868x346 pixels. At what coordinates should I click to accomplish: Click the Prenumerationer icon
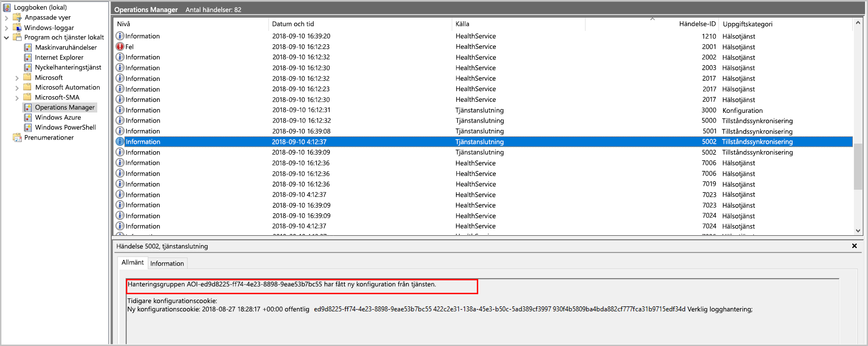(17, 137)
